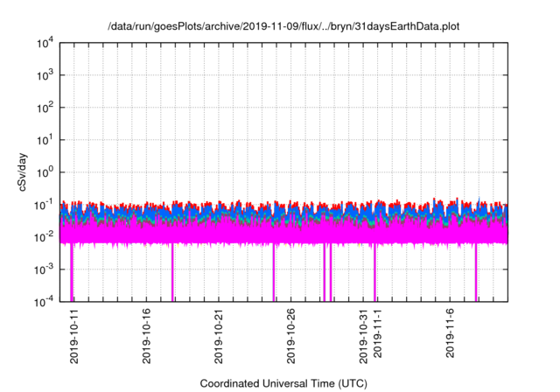Click the data dropout spike near 2019-11-1
Viewport: 560px width, 392px height.
[x=374, y=272]
